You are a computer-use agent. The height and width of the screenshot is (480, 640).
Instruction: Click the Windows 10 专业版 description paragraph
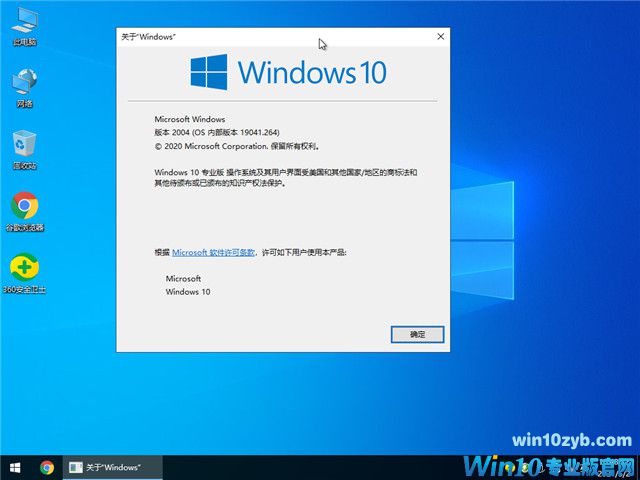[286, 178]
